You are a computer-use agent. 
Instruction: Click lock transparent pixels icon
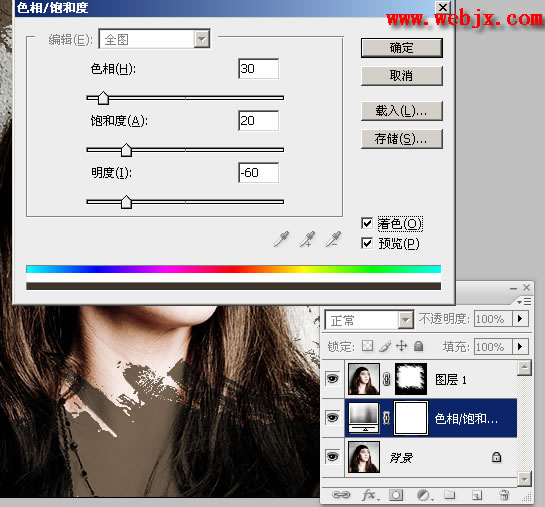pos(367,346)
